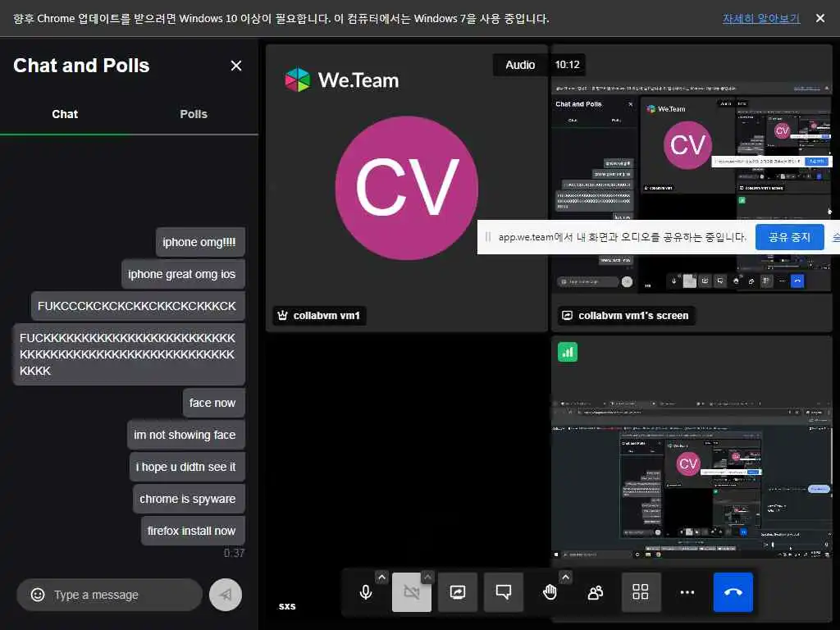Send the message with the paper plane button
This screenshot has height=630, width=840.
click(226, 595)
